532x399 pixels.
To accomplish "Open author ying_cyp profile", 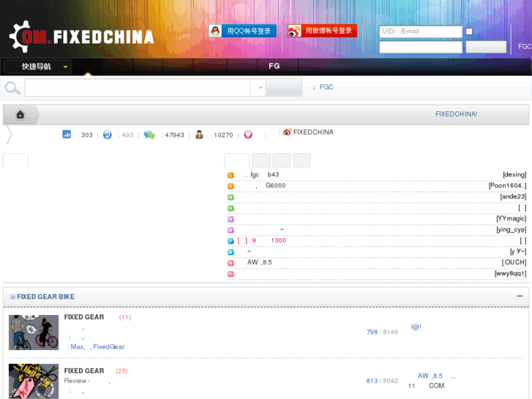I will click(x=512, y=230).
